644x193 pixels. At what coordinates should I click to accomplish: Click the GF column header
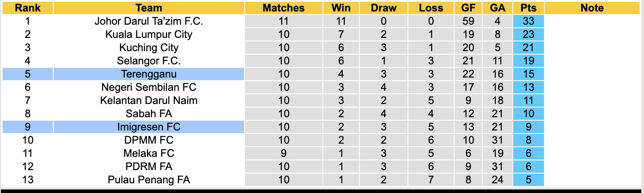[468, 8]
